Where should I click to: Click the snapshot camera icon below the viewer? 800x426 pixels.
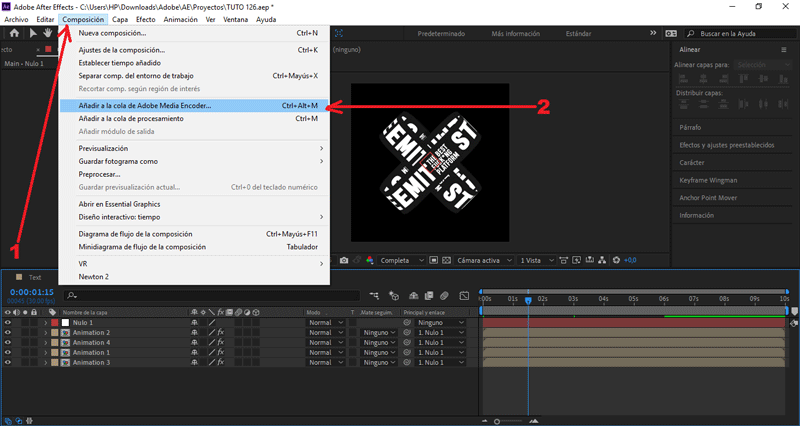point(344,260)
